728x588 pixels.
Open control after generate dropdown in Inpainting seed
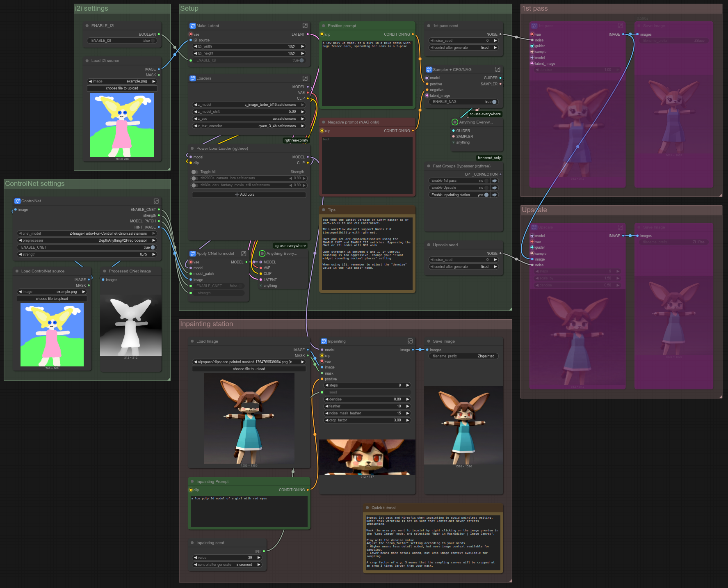(227, 565)
